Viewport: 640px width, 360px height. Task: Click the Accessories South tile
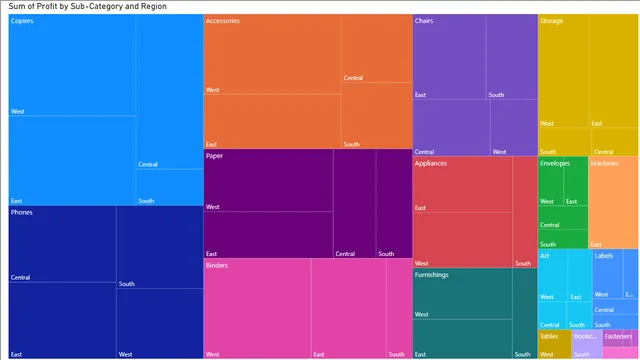pyautogui.click(x=377, y=116)
